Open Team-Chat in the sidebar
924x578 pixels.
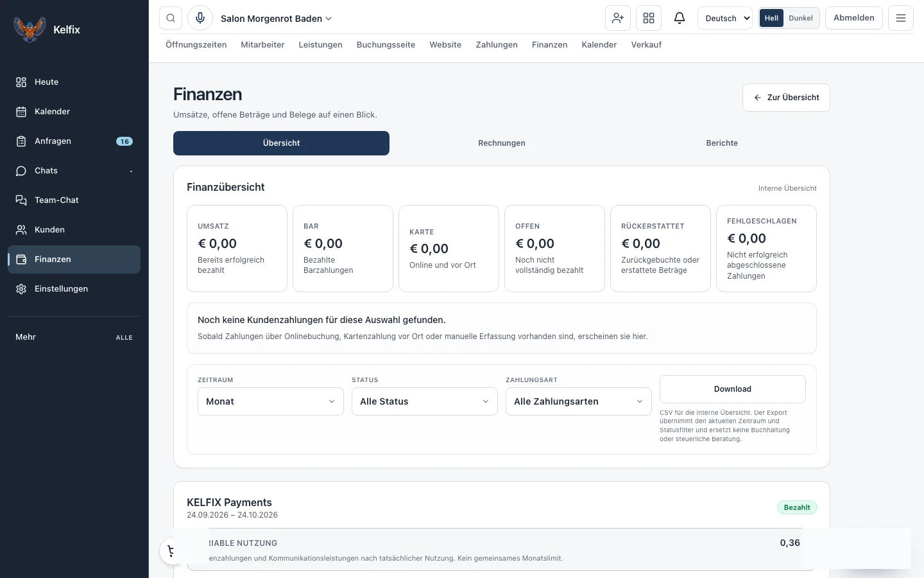click(74, 200)
